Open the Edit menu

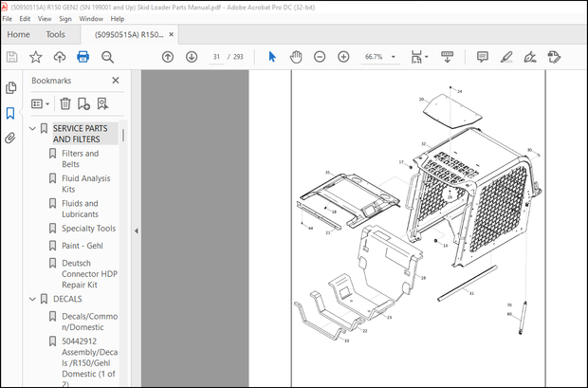pyautogui.click(x=25, y=18)
